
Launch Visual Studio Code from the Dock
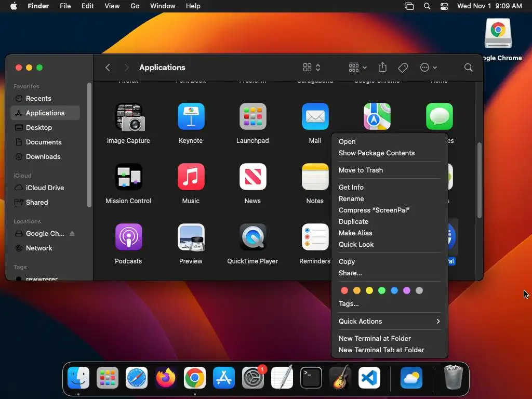pyautogui.click(x=369, y=378)
